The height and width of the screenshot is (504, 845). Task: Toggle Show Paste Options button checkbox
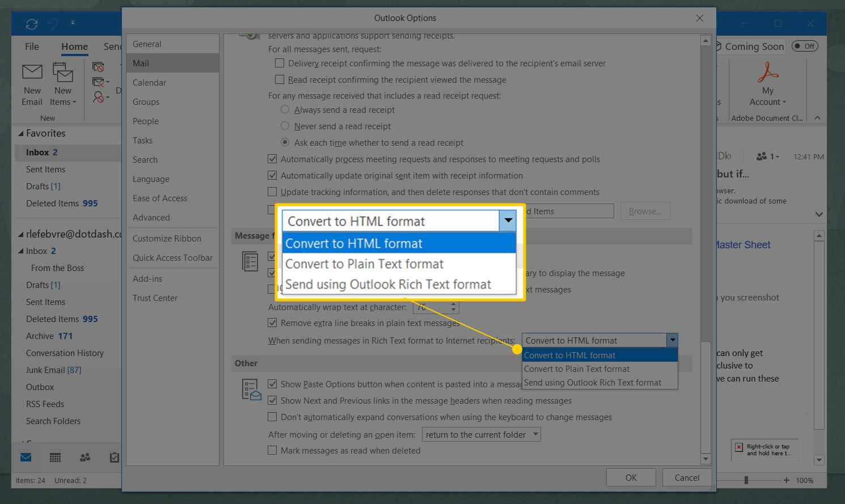[272, 384]
